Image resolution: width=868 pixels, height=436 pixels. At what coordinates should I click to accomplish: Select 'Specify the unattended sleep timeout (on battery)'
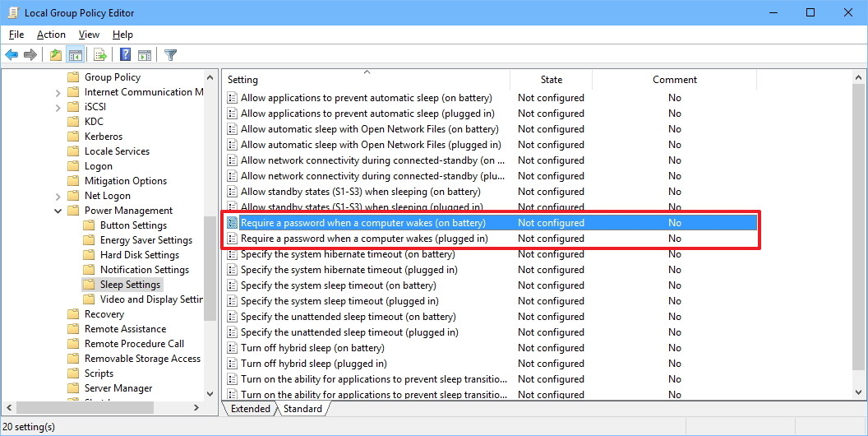(349, 317)
